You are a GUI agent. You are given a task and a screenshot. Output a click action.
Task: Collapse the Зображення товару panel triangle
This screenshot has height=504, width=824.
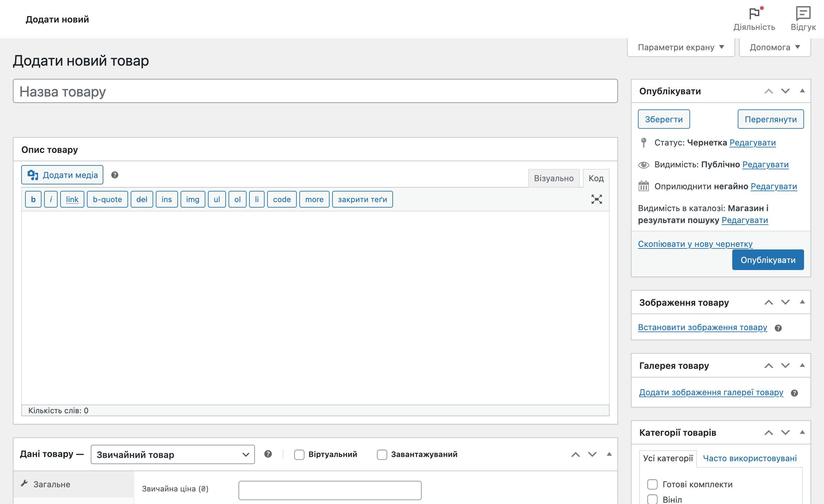pos(802,302)
